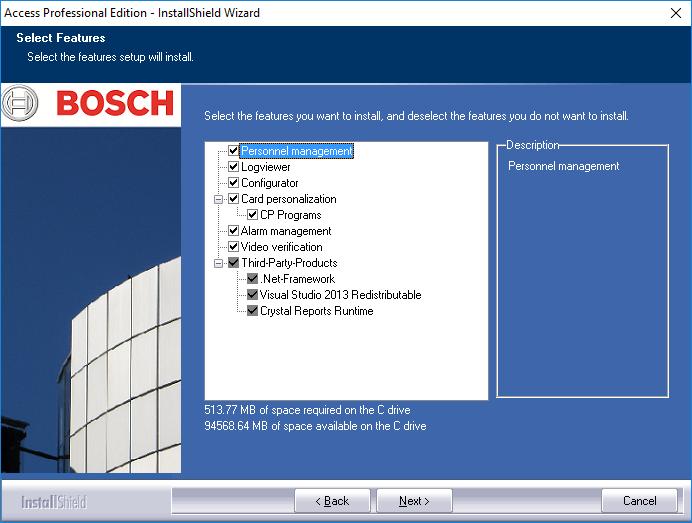Screen dimensions: 692x523
Task: Select the .Net-Framework label
Action: pos(297,279)
